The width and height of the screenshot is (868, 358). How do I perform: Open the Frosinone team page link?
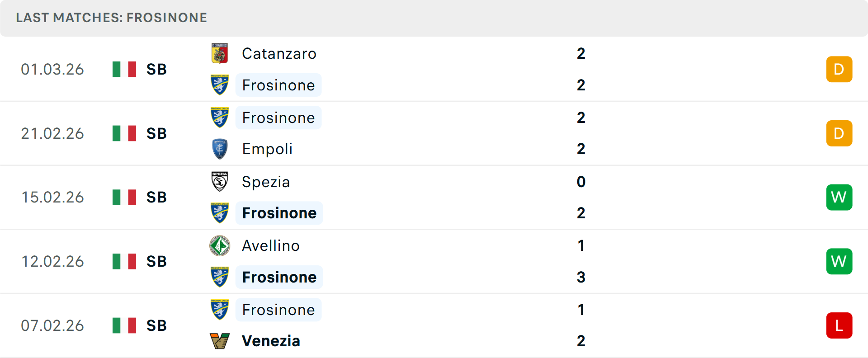tap(278, 85)
